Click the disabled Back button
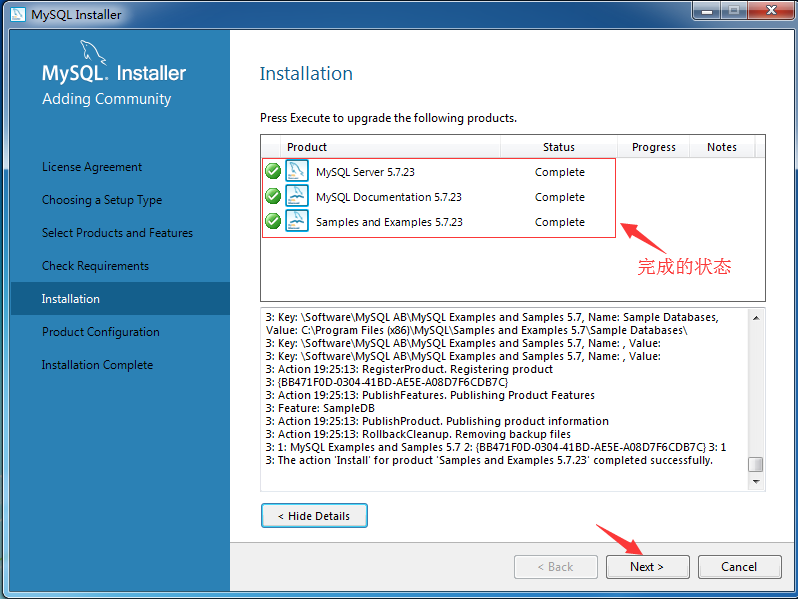The height and width of the screenshot is (599, 798). coord(556,567)
